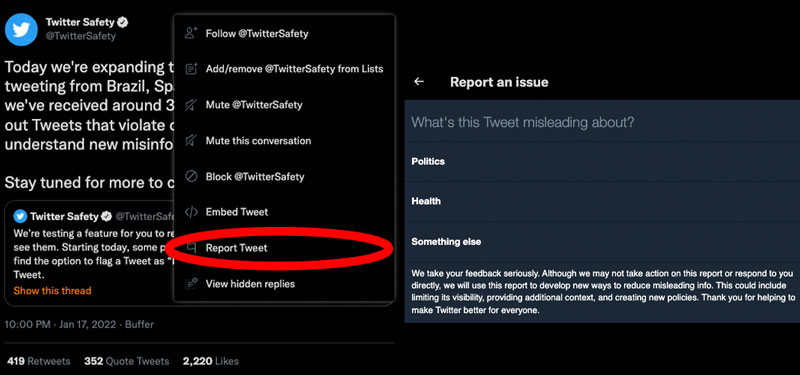Click the mute speaker icon for @TwitterSafety
Screen dimensions: 800x375
pyautogui.click(x=190, y=105)
